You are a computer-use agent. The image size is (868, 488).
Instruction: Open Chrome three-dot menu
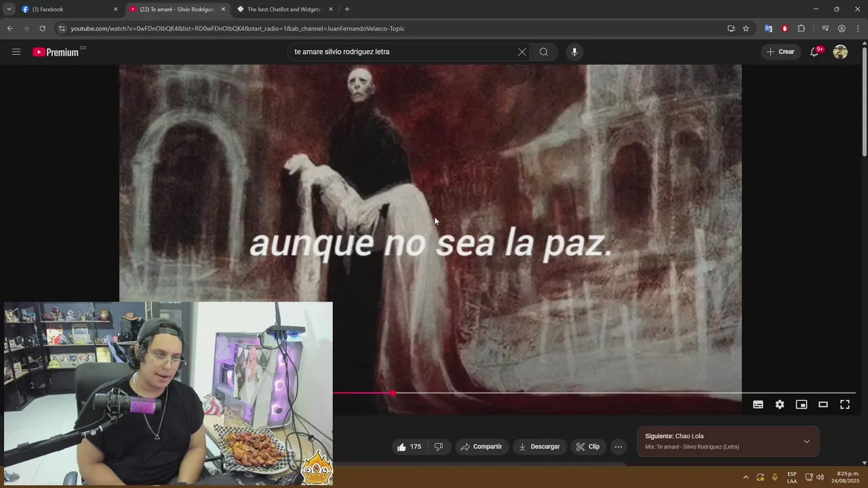[858, 28]
